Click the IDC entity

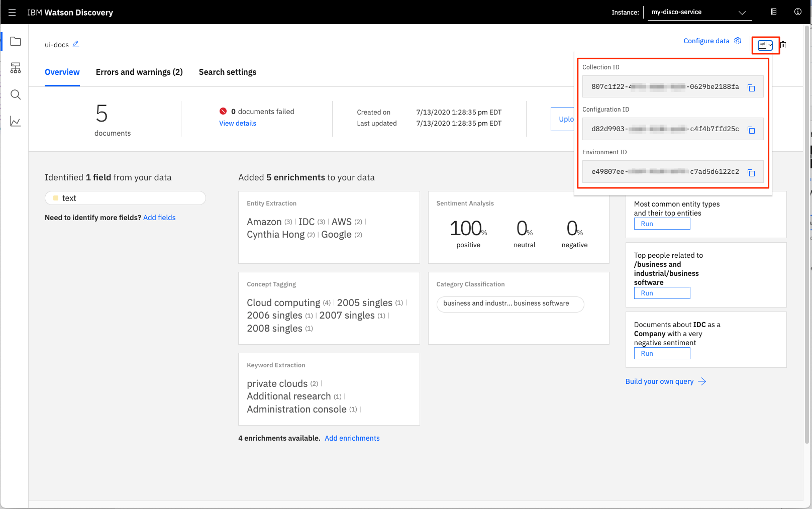307,222
